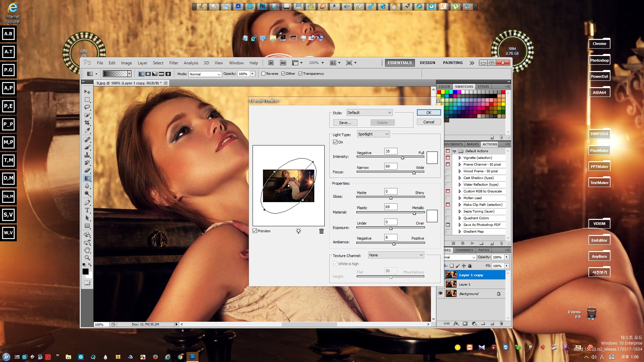This screenshot has height=362, width=644.
Task: Select the Hand tool
Action: tap(87, 250)
